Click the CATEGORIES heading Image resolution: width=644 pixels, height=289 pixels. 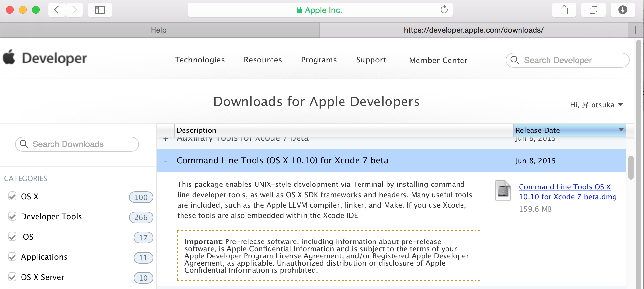coord(25,178)
